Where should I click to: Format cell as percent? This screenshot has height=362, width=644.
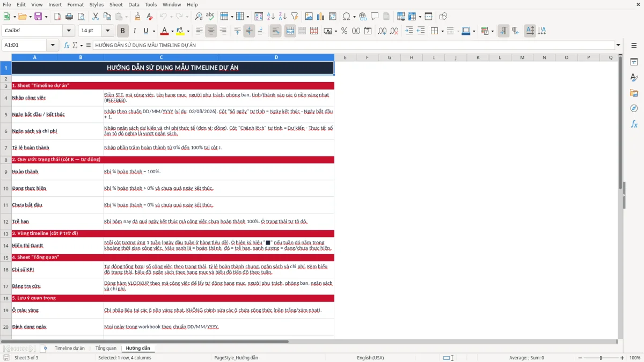344,31
